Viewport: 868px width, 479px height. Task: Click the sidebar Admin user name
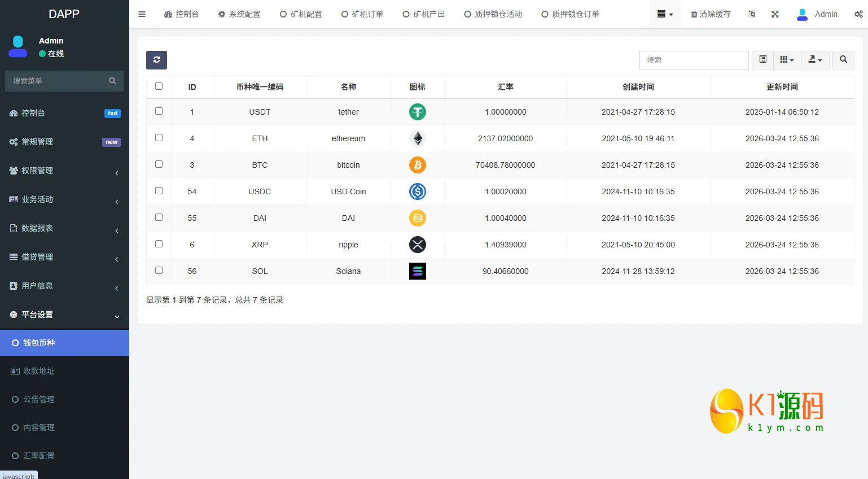[x=51, y=41]
